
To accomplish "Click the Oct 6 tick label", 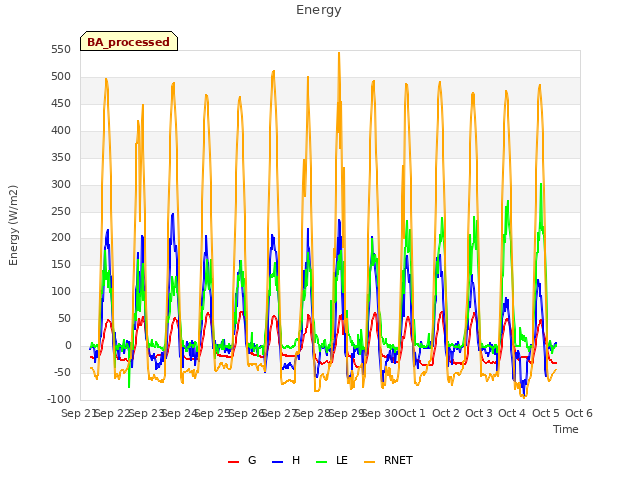I will pos(579,413).
